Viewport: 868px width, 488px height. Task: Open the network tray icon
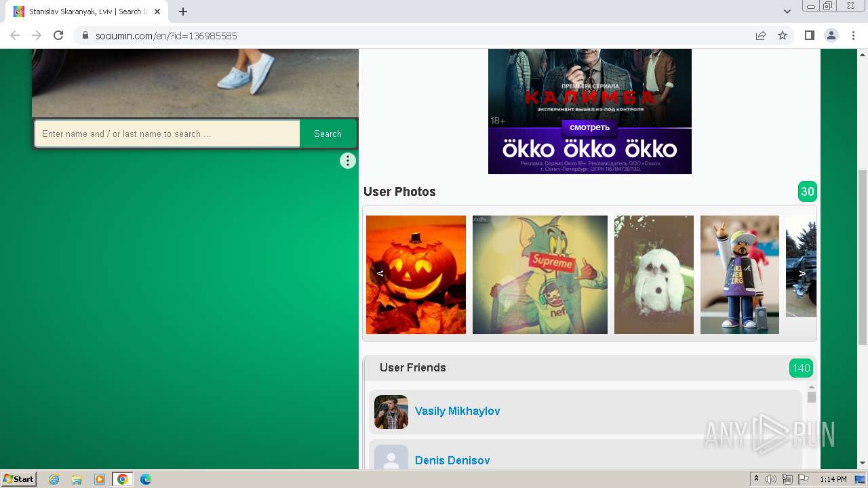tap(787, 479)
